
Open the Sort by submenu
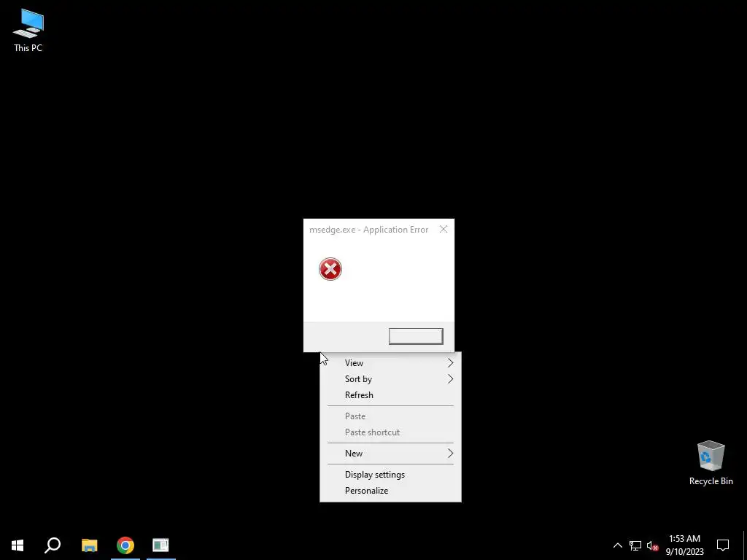pos(391,379)
